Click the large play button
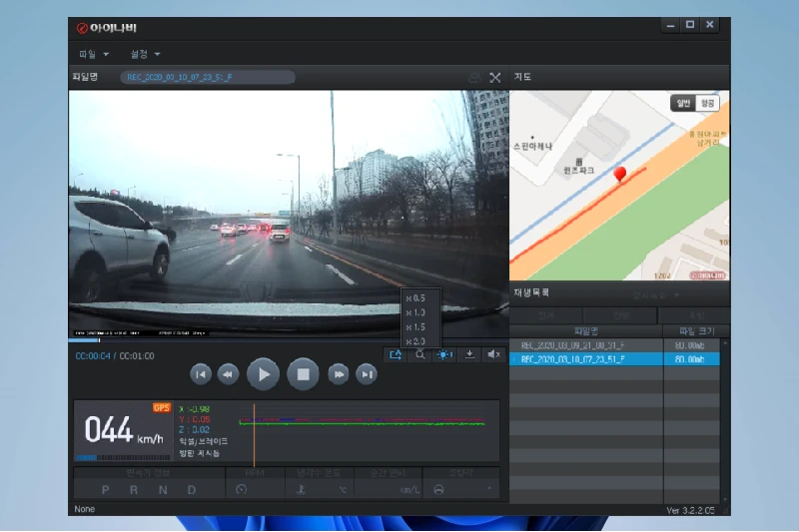 coord(263,374)
